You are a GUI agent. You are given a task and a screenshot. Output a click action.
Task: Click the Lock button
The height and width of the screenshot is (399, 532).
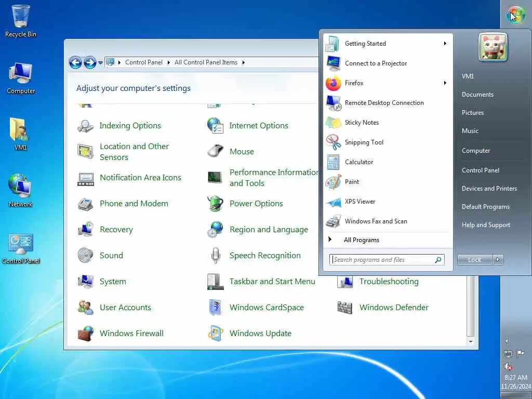click(x=475, y=260)
